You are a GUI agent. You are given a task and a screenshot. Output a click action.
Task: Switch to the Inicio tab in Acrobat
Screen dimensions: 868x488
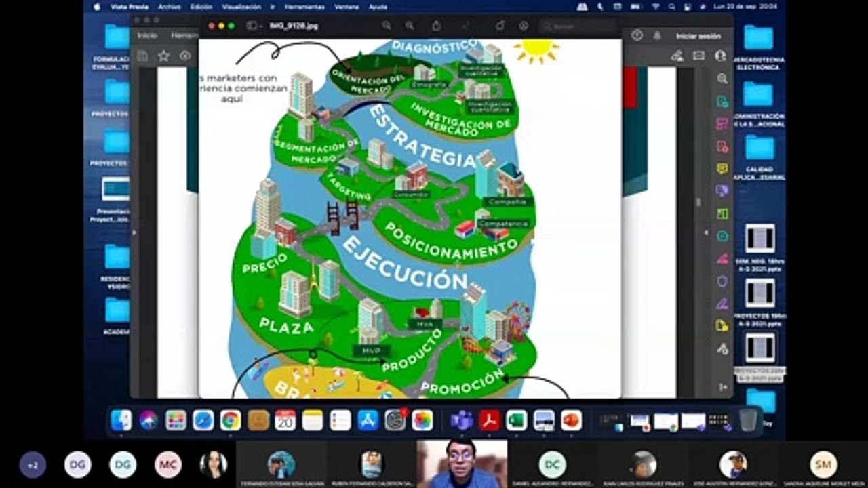point(147,35)
